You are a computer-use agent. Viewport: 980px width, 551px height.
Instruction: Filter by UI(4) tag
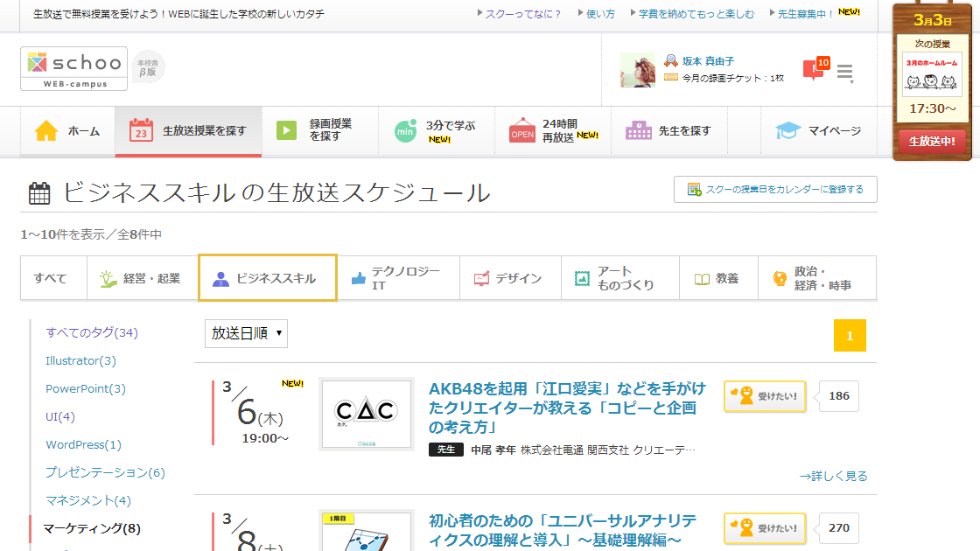[60, 416]
